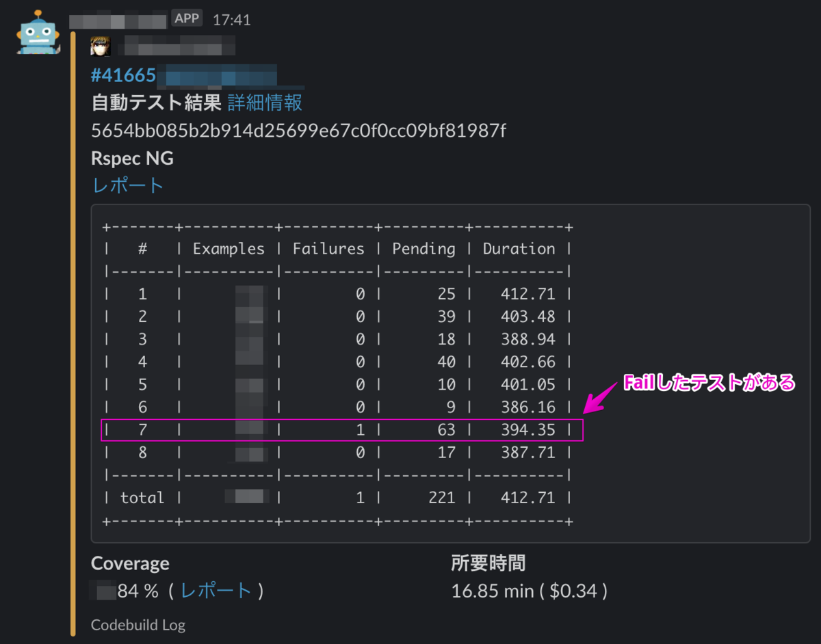Click pending count 39
The width and height of the screenshot is (821, 644).
point(446,317)
